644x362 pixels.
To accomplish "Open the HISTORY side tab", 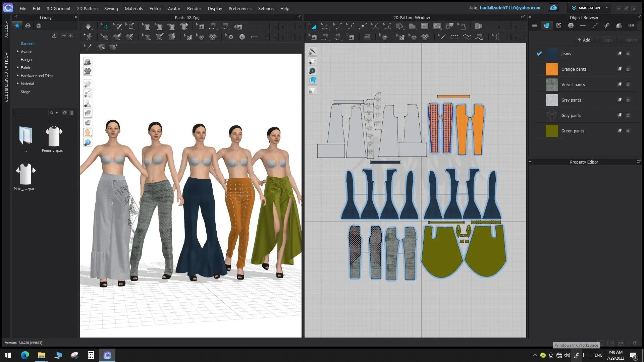I will (x=6, y=28).
